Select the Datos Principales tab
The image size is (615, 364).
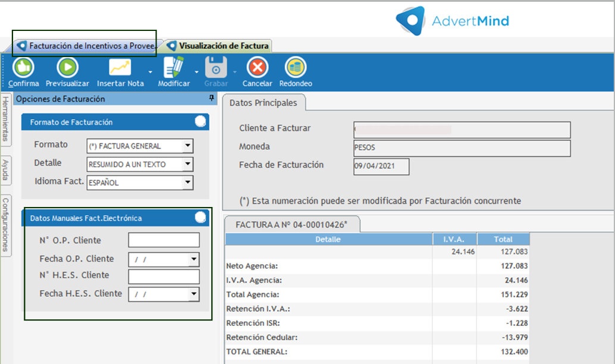pos(263,103)
